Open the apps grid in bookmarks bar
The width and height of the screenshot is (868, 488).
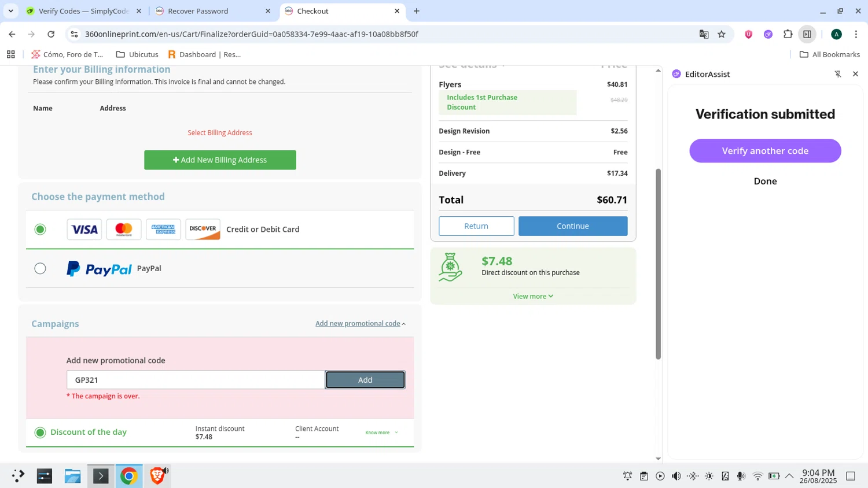coord(10,54)
